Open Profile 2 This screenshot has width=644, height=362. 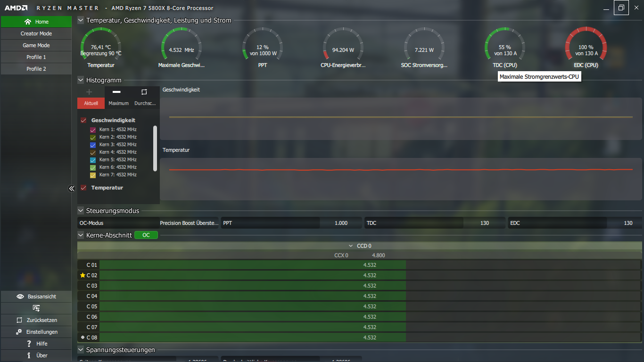pos(36,69)
